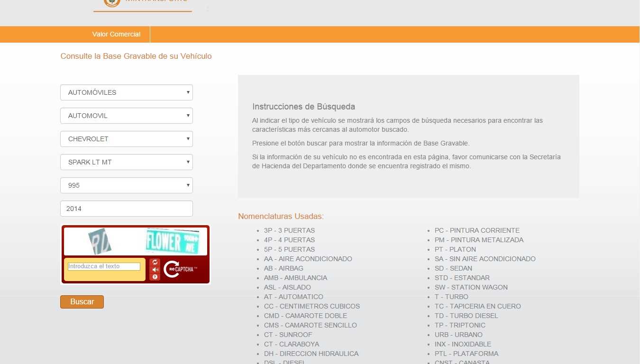Click the Mintransporte emblem logo

[112, 2]
